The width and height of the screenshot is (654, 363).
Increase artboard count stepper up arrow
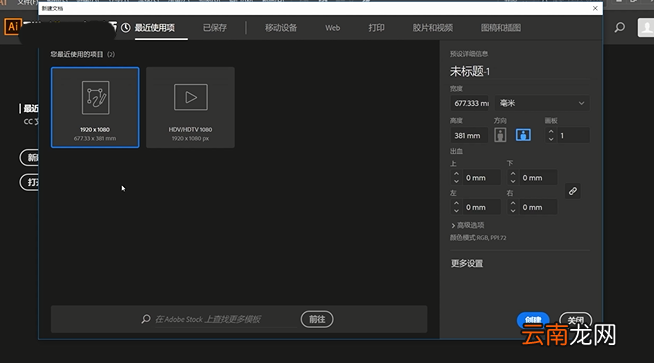click(551, 132)
